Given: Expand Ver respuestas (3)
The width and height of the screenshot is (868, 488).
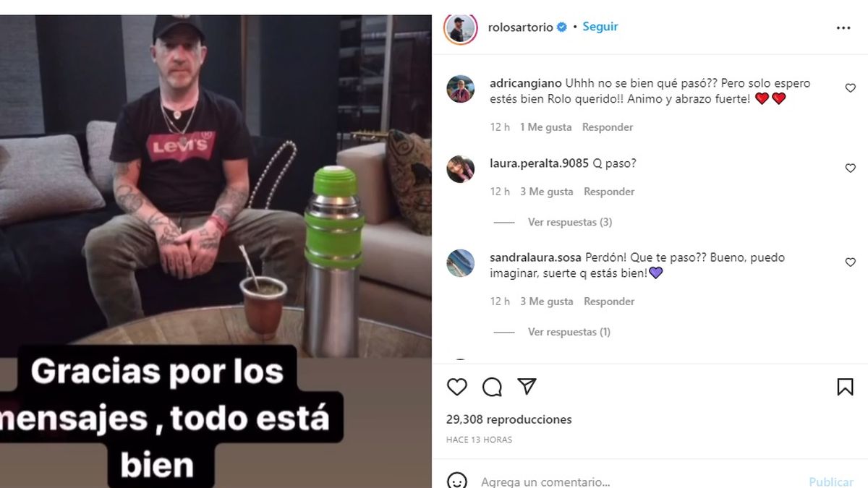Looking at the screenshot, I should [x=570, y=222].
